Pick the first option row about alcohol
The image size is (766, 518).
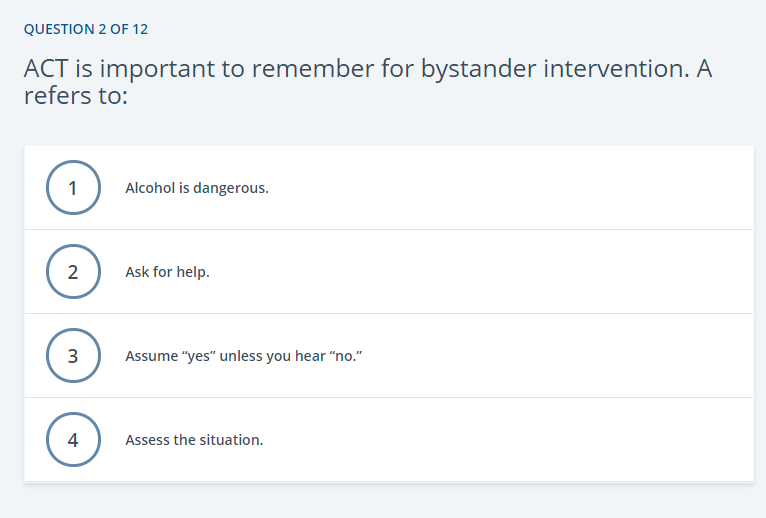(389, 188)
